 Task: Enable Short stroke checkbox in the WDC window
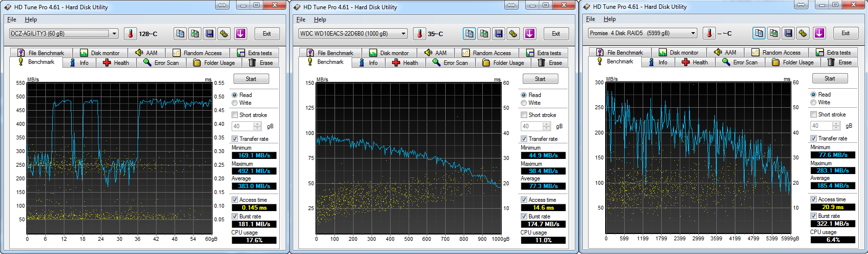pos(524,115)
